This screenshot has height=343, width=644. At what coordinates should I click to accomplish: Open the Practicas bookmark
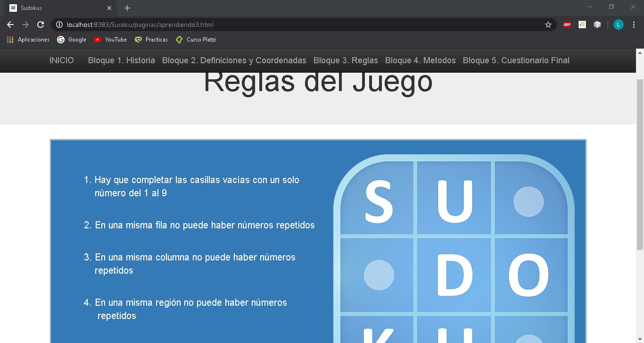pos(151,40)
